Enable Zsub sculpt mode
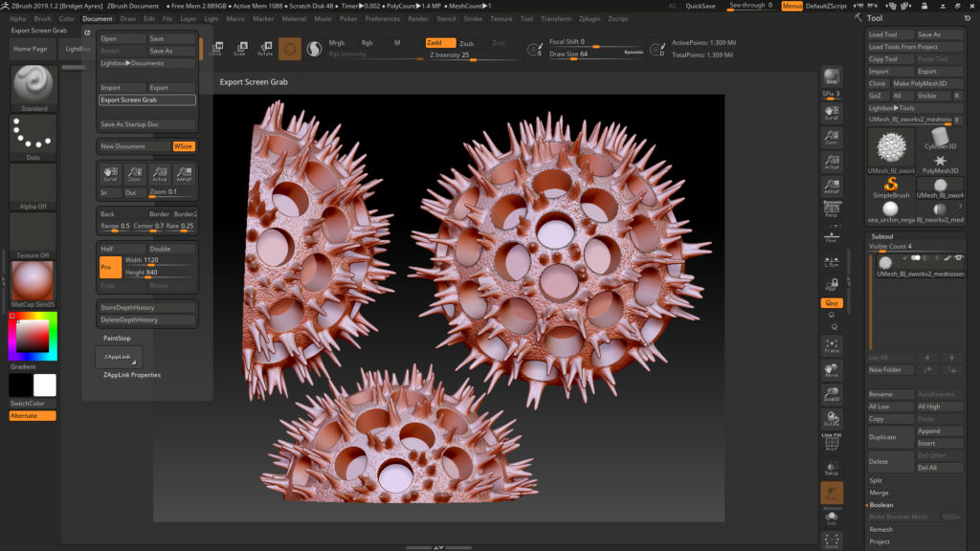 point(467,43)
